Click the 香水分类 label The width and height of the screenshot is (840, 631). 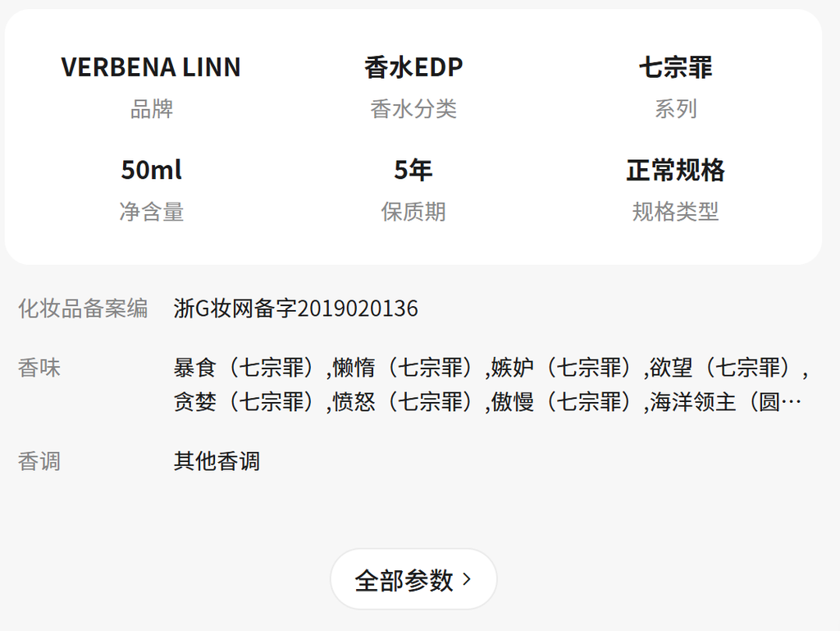coord(413,109)
